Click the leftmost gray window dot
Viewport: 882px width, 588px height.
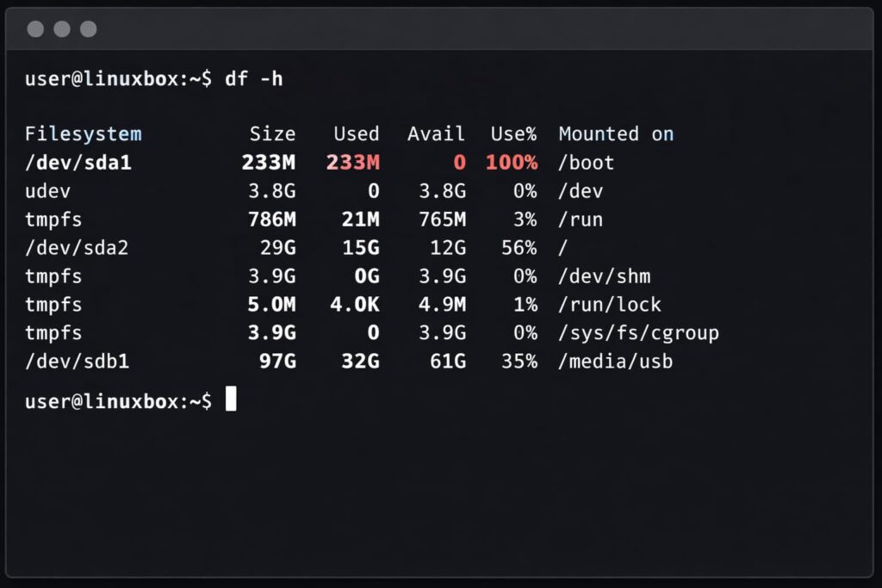(x=35, y=29)
